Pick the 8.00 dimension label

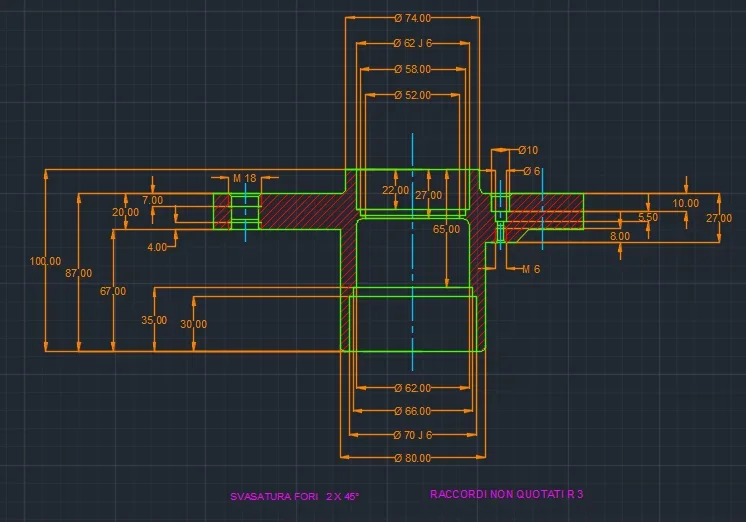[x=620, y=236]
